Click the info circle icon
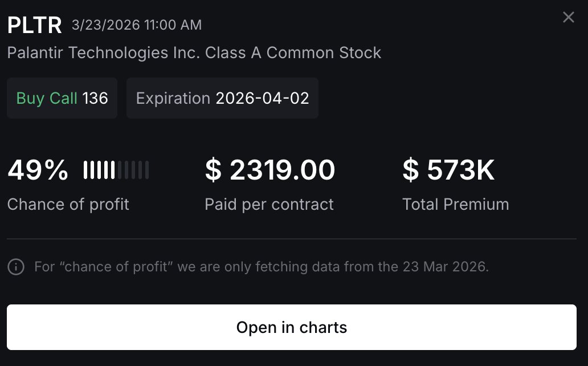 [x=16, y=267]
